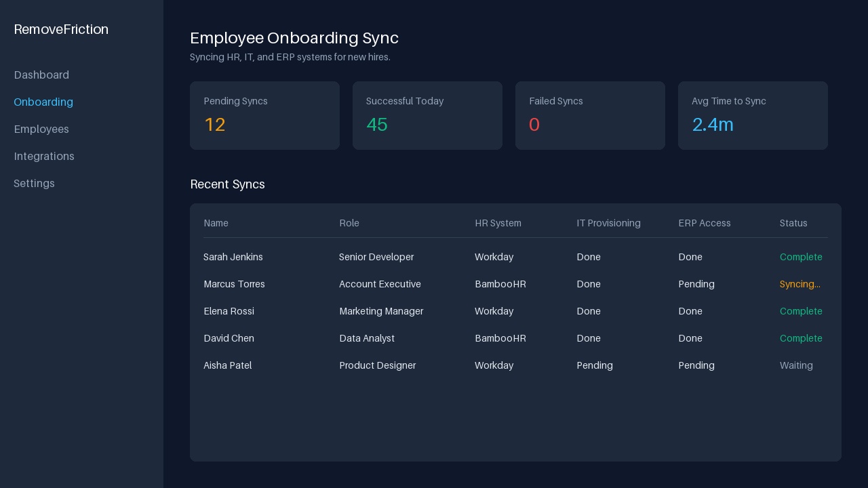
Task: Open Elena Rossi's Complete status
Action: 801,311
